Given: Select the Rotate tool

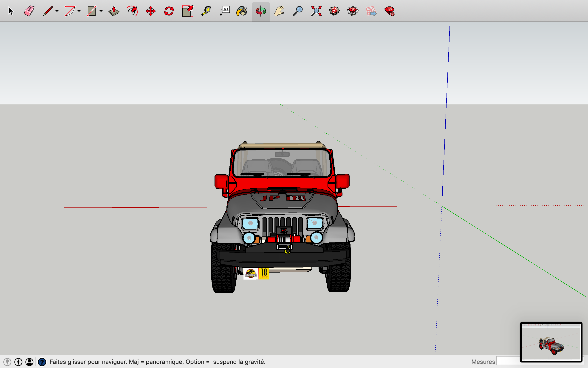Looking at the screenshot, I should click(x=169, y=11).
